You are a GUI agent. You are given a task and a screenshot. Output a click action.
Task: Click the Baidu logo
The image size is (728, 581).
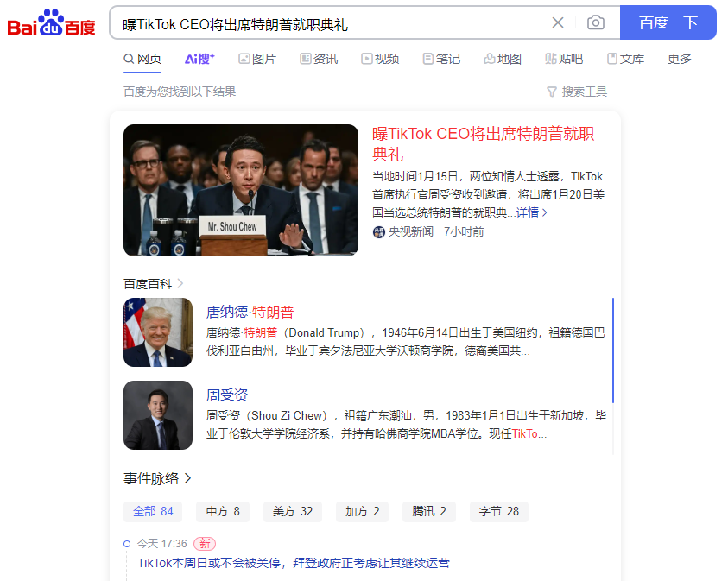51,22
